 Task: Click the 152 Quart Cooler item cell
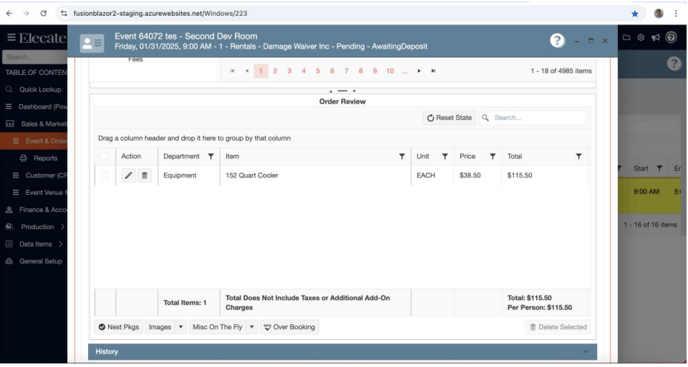coord(315,176)
